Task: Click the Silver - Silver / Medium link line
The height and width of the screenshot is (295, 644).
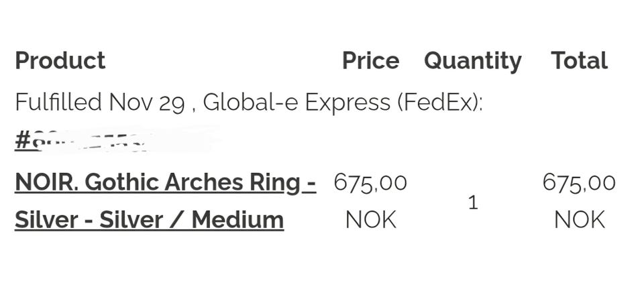Action: point(149,220)
